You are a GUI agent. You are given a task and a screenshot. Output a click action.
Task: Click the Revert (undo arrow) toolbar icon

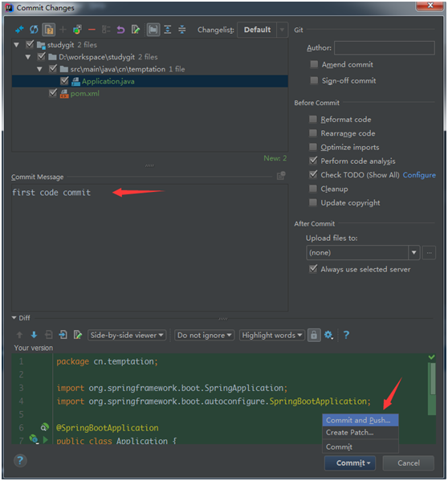(x=120, y=30)
